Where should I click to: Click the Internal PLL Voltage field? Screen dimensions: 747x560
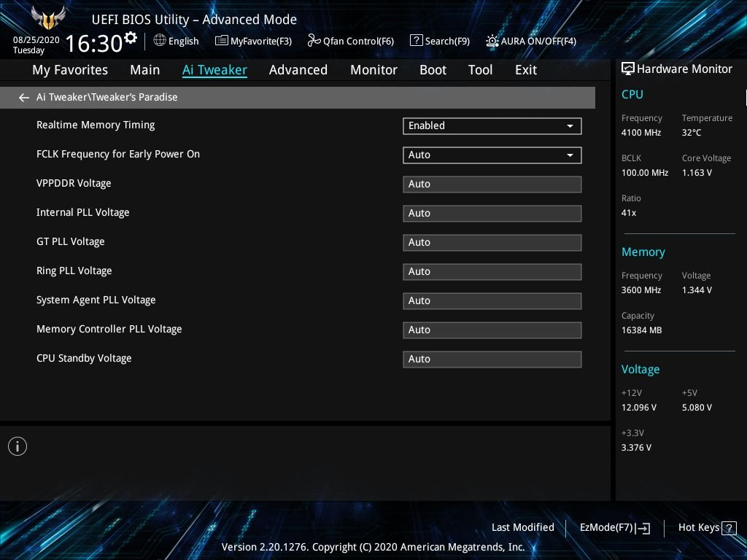492,214
